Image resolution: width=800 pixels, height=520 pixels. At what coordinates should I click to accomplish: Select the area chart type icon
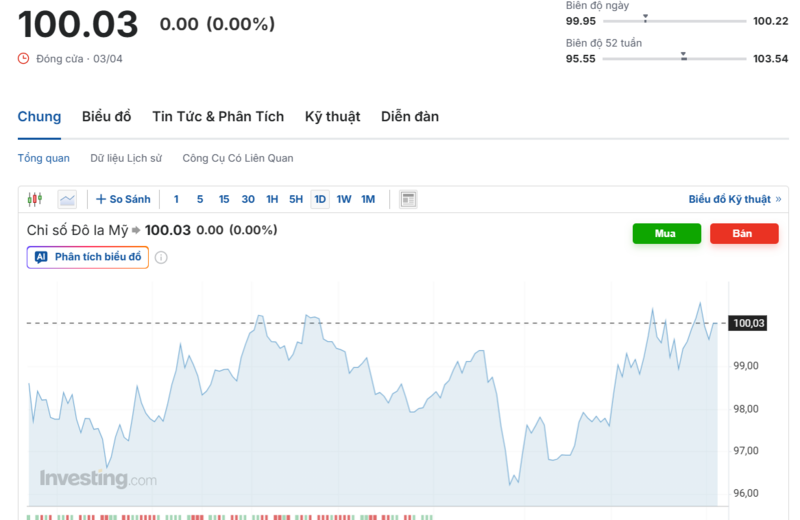[x=67, y=199]
